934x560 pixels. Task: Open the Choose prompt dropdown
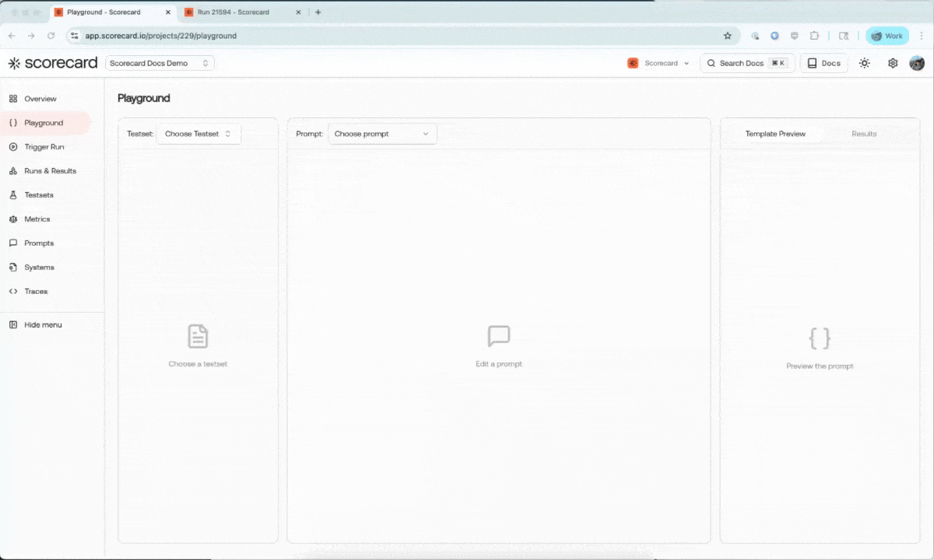point(382,134)
